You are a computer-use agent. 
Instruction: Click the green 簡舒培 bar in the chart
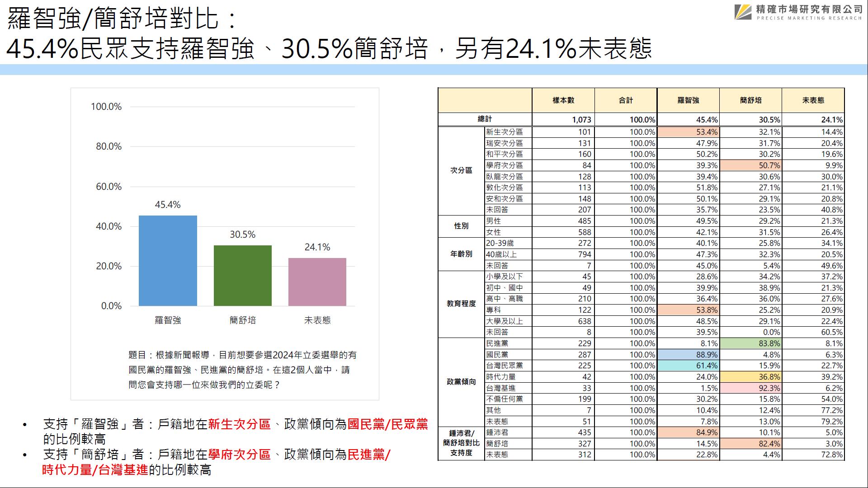click(243, 276)
